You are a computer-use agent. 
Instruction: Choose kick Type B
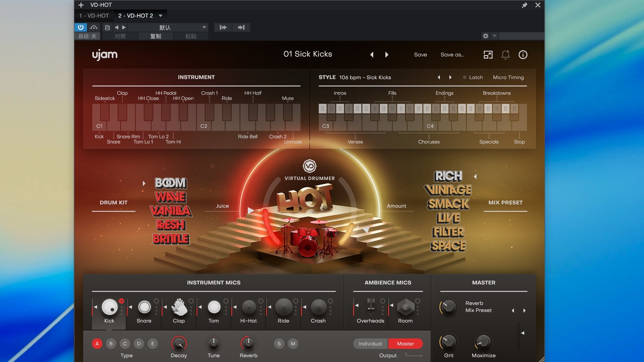tap(111, 344)
